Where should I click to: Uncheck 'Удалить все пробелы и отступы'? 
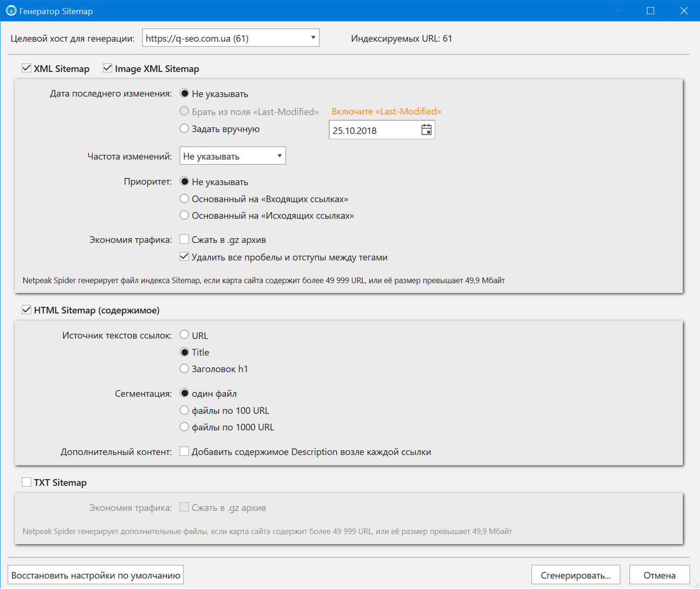(x=184, y=257)
